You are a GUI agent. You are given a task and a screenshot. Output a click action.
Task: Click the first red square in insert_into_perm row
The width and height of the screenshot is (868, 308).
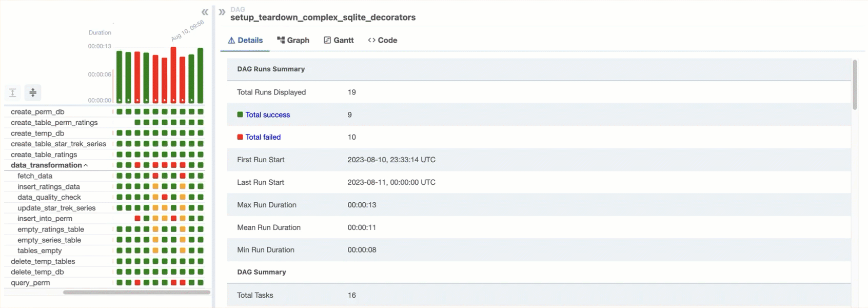tap(137, 219)
